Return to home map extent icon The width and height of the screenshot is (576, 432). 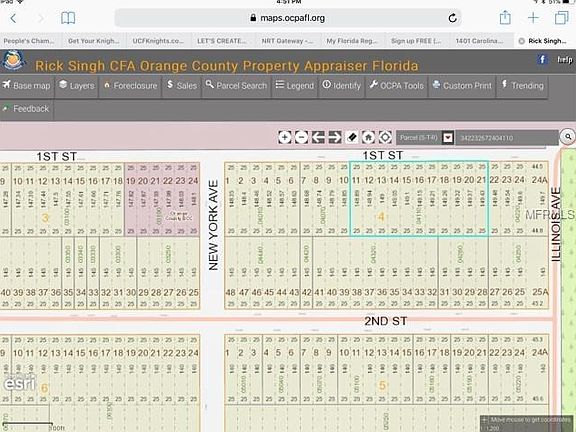click(x=368, y=137)
